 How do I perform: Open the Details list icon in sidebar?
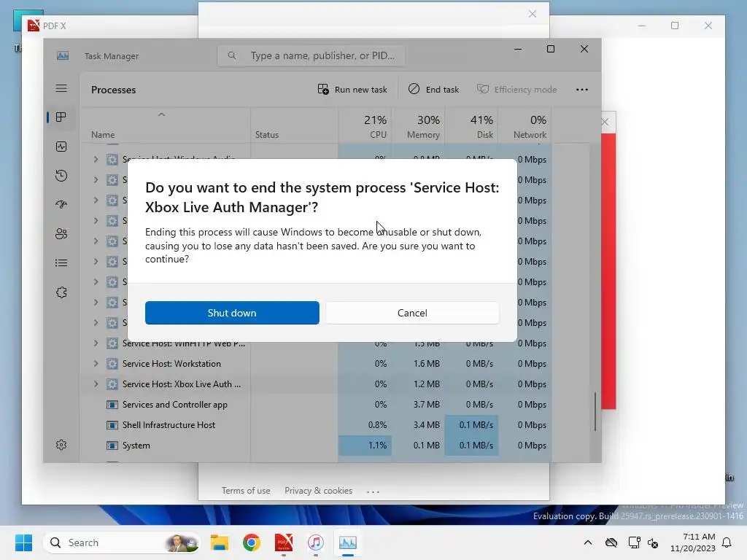point(61,262)
